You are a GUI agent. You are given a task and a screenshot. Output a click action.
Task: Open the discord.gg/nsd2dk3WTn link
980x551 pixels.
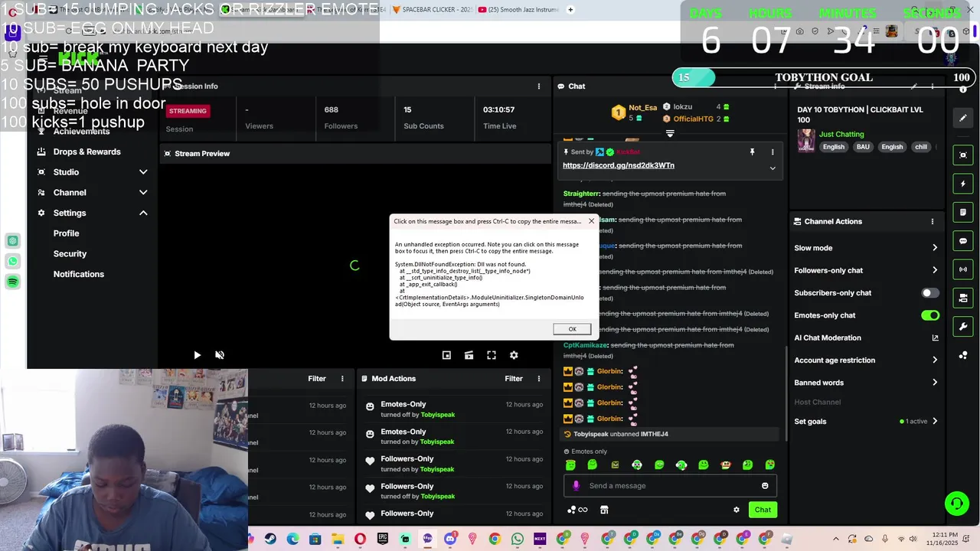[619, 165]
